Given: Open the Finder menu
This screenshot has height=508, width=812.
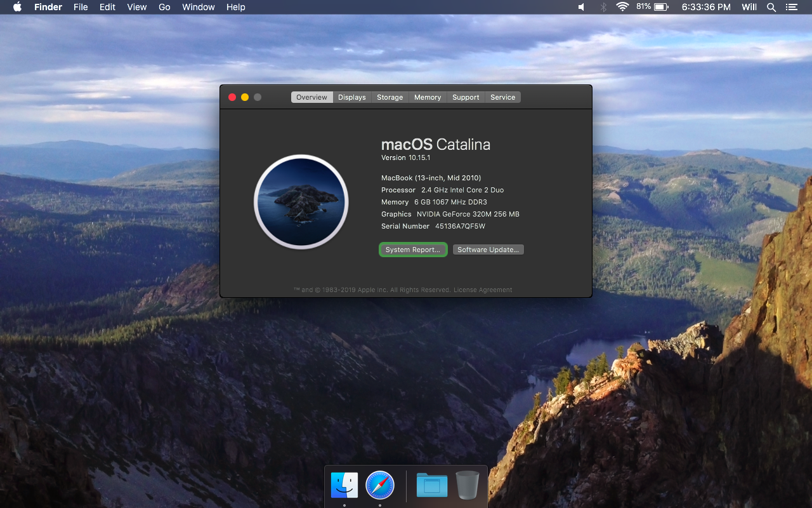Looking at the screenshot, I should tap(48, 7).
